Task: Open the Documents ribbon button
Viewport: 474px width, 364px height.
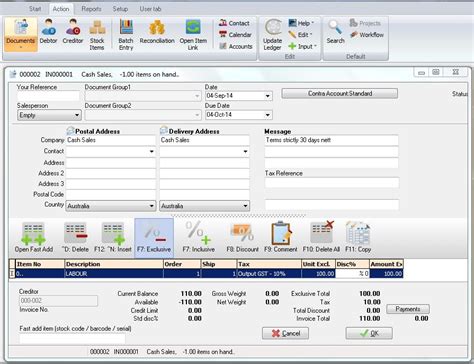Action: pyautogui.click(x=21, y=35)
